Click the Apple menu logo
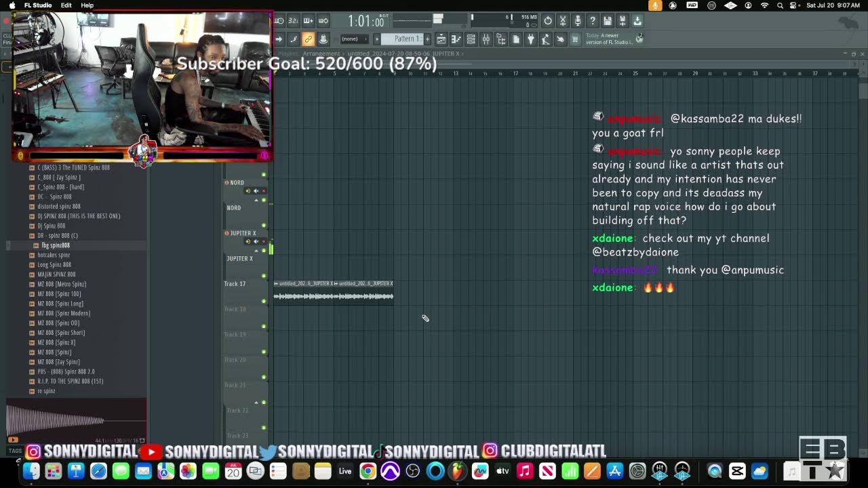This screenshot has width=868, height=488. click(12, 5)
